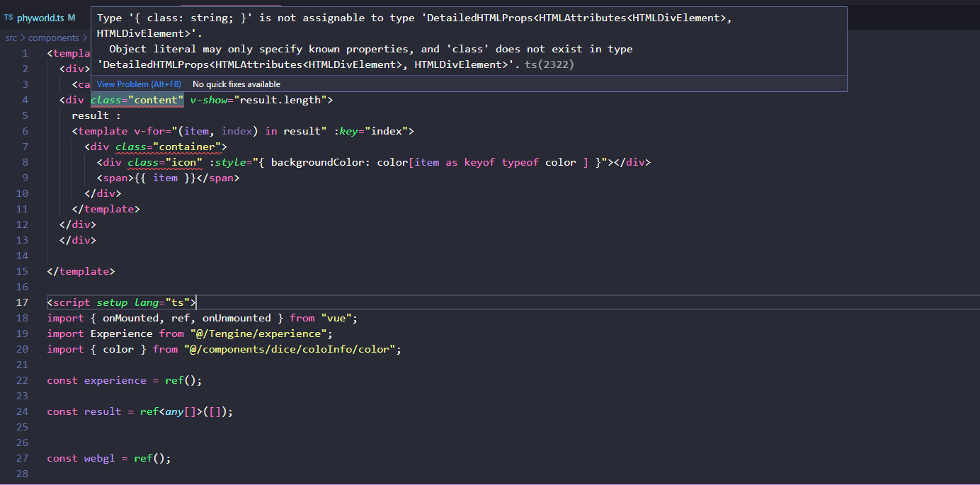Click the ts(2322) error code reference

click(549, 64)
